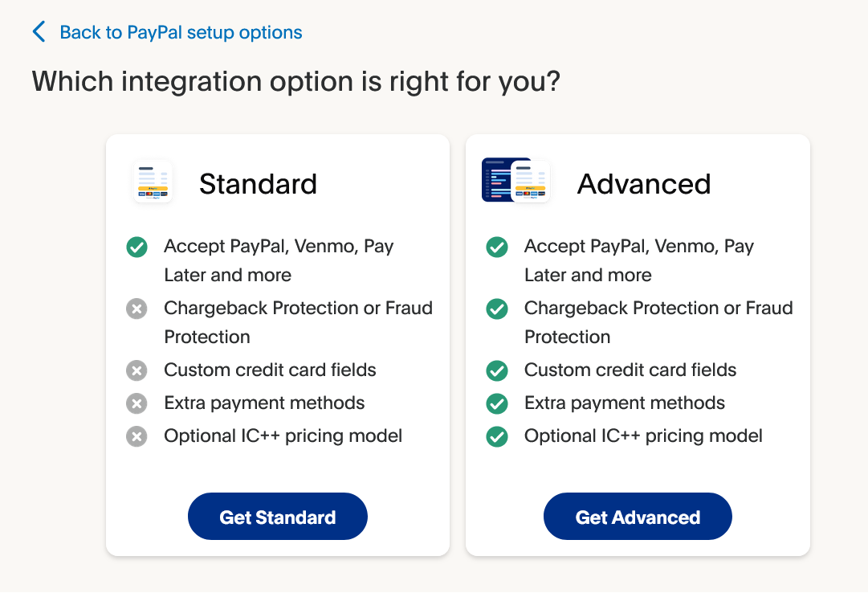Click gray X beside Standard Optional IC++ pricing
The image size is (868, 593).
click(x=137, y=436)
